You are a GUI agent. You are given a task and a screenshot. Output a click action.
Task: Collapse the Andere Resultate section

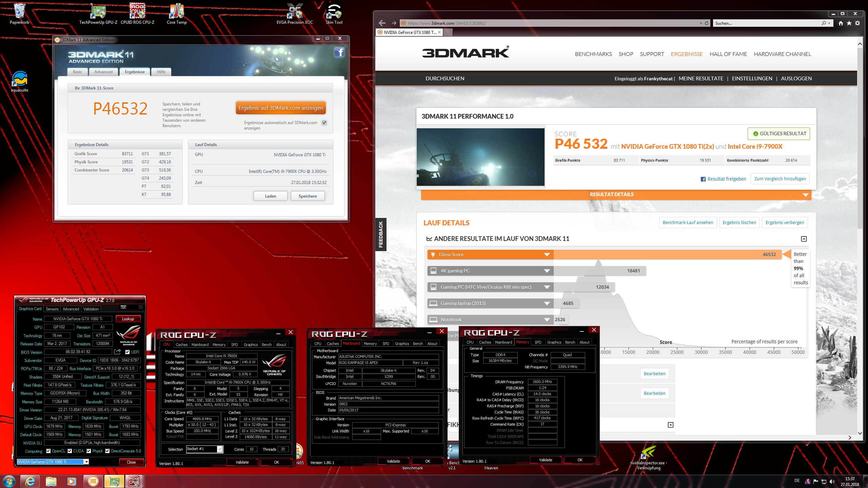[804, 239]
